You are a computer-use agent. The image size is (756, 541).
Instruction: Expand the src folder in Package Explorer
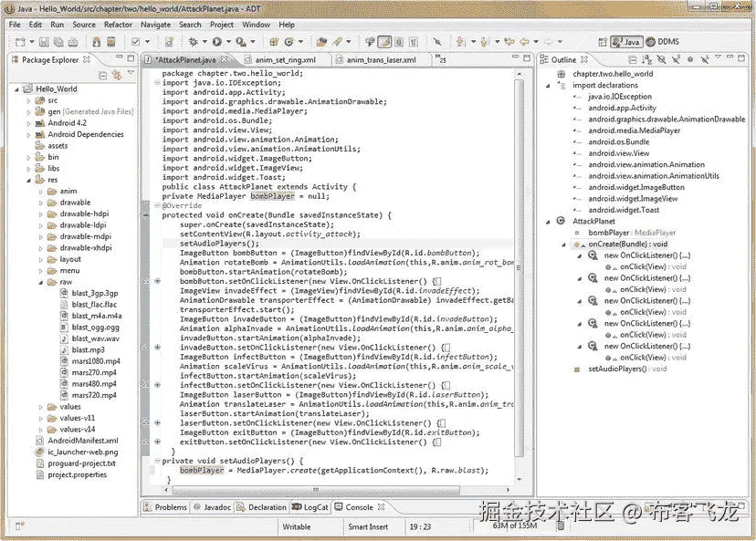coord(29,100)
